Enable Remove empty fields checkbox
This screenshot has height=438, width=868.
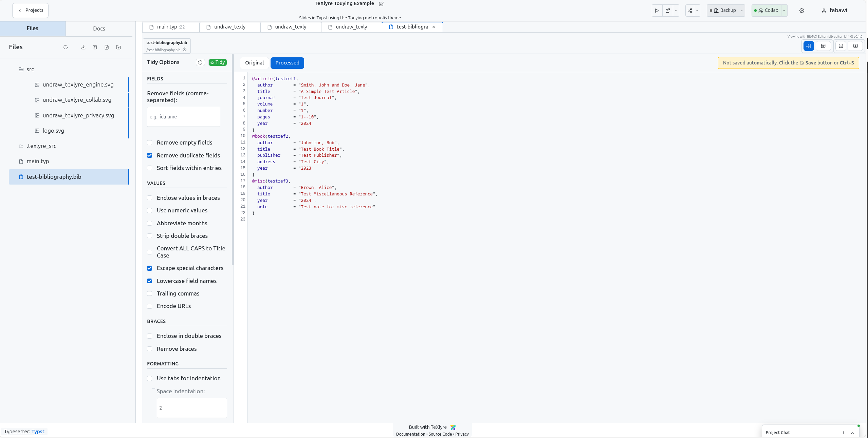[x=150, y=142]
